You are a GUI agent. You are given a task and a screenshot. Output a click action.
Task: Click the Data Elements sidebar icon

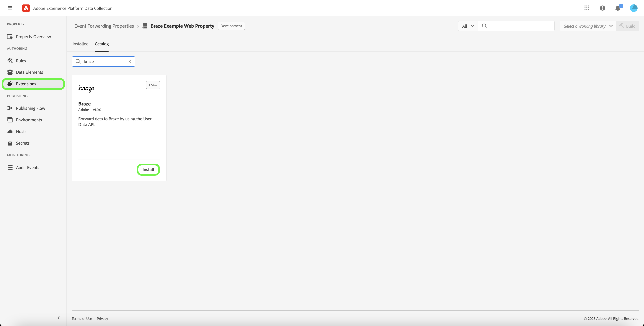(10, 72)
